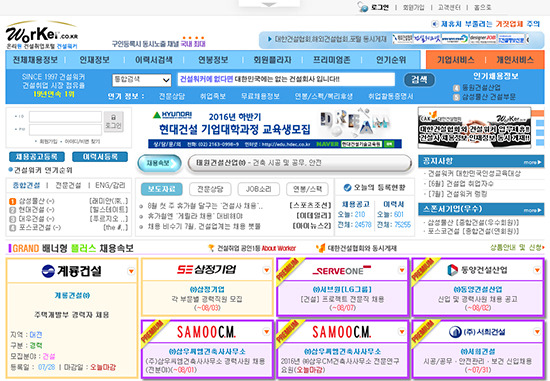Open the 인기순위 menu
The width and height of the screenshot is (550, 381).
(391, 60)
